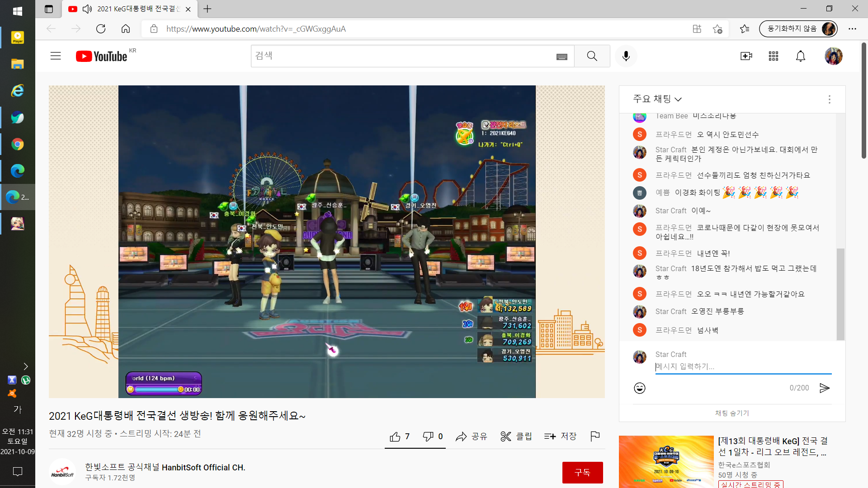Open the Create video camera icon
Screen dimensions: 868x488
(x=746, y=56)
